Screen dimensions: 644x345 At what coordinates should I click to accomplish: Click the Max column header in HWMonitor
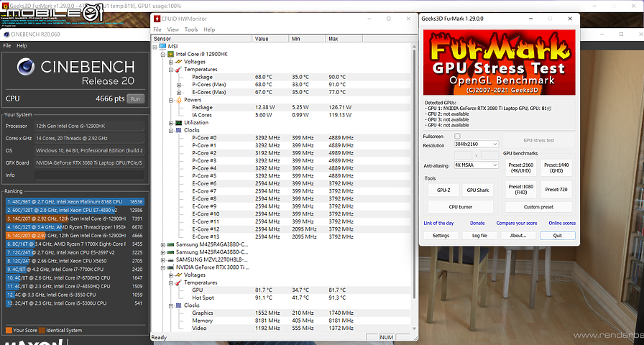pos(344,39)
